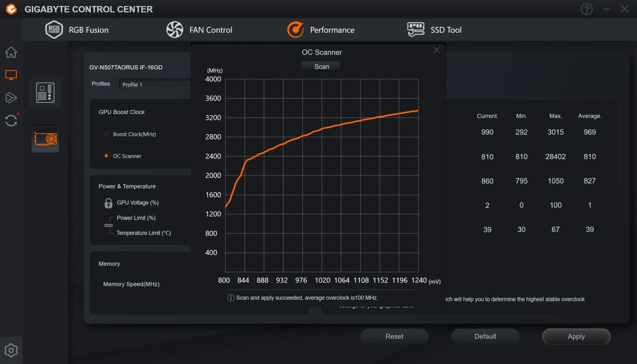The image size is (637, 364).
Task: Click the OC Scanner dialog title
Action: tap(322, 52)
